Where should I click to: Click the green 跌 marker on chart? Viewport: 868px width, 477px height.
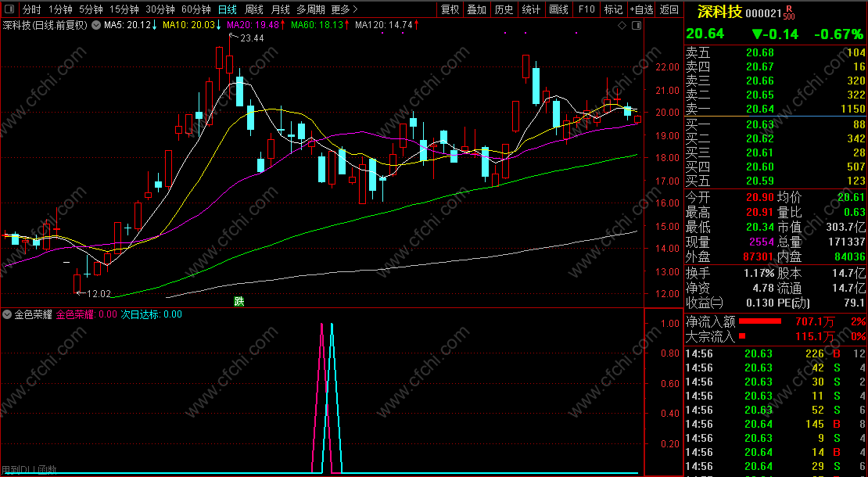point(239,302)
